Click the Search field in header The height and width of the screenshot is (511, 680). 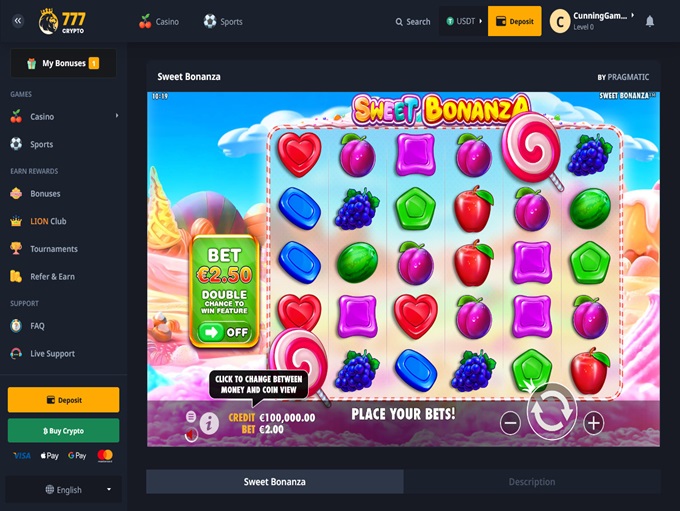point(412,21)
